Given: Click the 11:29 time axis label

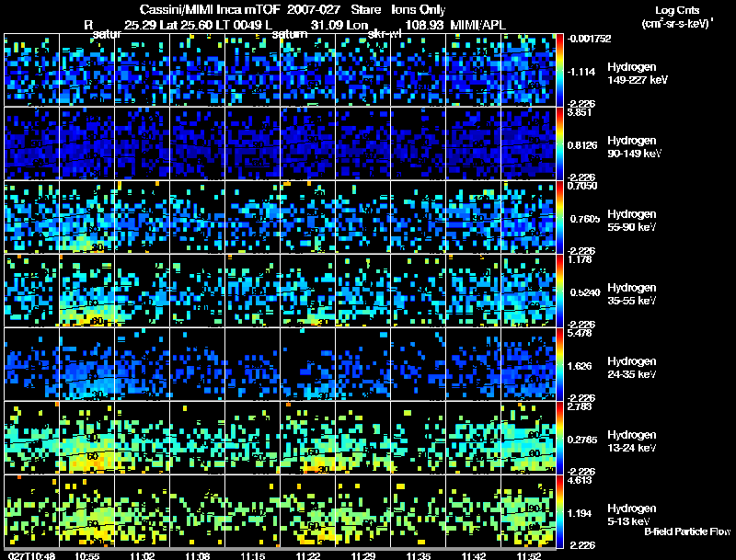Looking at the screenshot, I should pos(362,555).
